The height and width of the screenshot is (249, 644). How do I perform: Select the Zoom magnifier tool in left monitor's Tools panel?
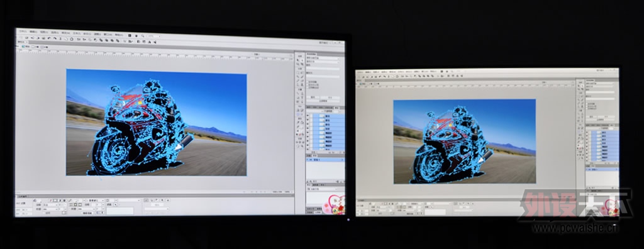tap(303, 147)
